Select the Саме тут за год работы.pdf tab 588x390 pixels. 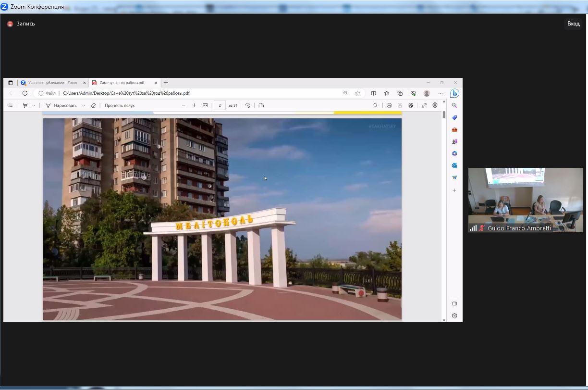(x=122, y=83)
